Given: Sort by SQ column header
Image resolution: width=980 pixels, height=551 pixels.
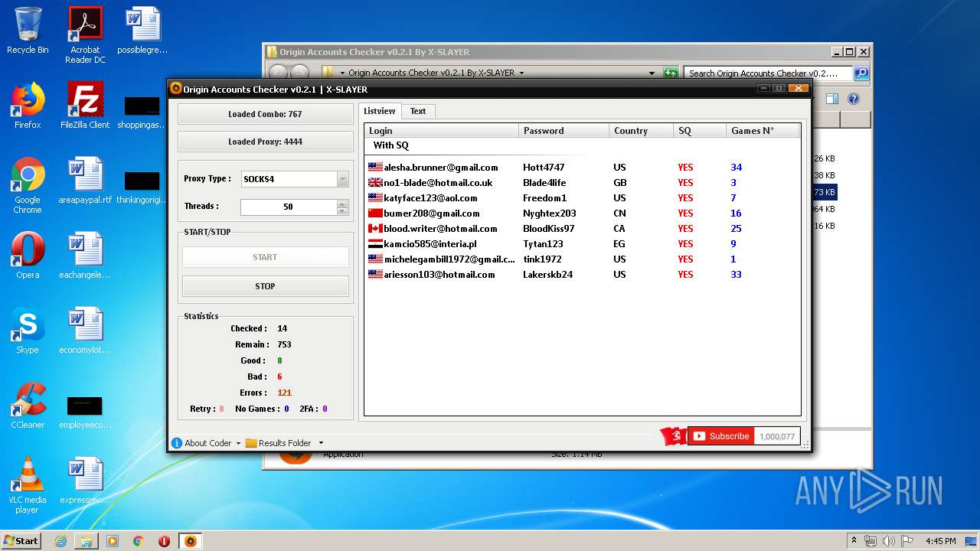Looking at the screenshot, I should pos(700,131).
